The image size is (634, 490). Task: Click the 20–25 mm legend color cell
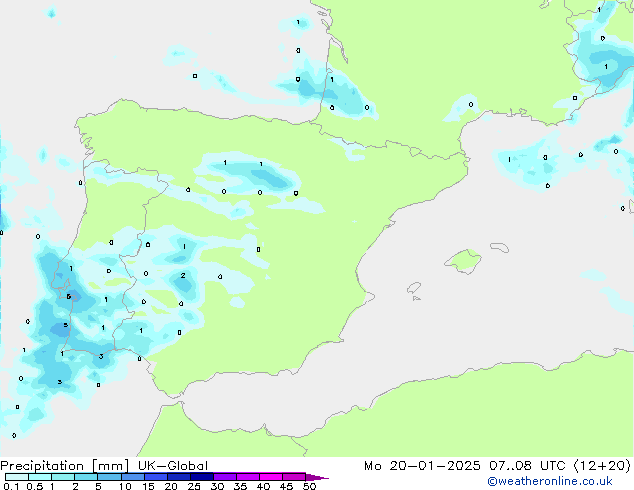[x=178, y=477]
